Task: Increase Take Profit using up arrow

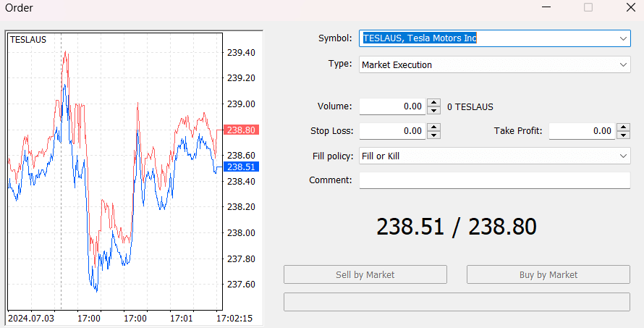Action: click(x=623, y=127)
